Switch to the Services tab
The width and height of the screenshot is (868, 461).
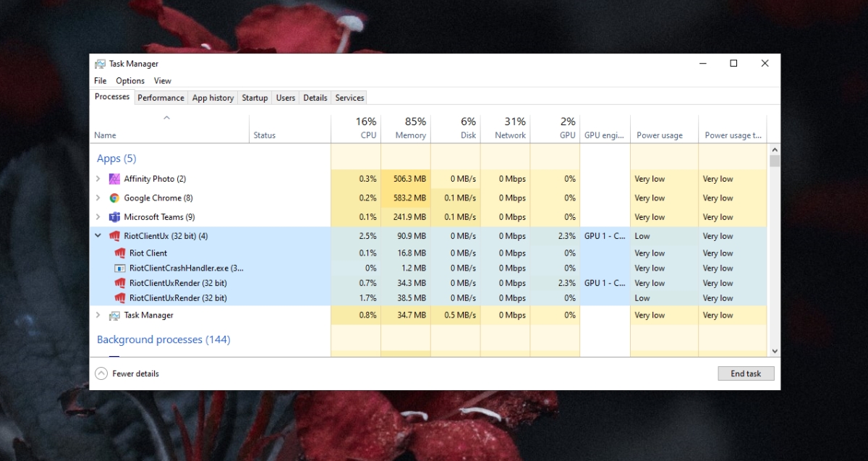click(350, 98)
